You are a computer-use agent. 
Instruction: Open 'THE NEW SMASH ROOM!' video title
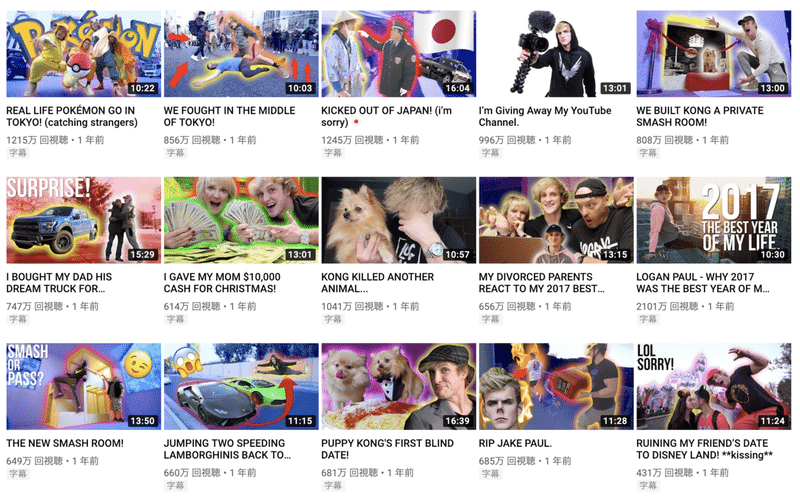[x=65, y=443]
